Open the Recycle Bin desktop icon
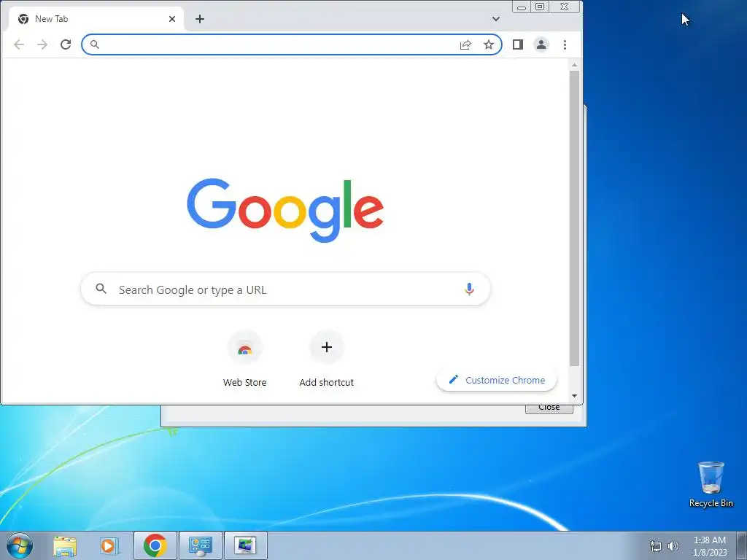Image resolution: width=747 pixels, height=560 pixels. click(711, 484)
